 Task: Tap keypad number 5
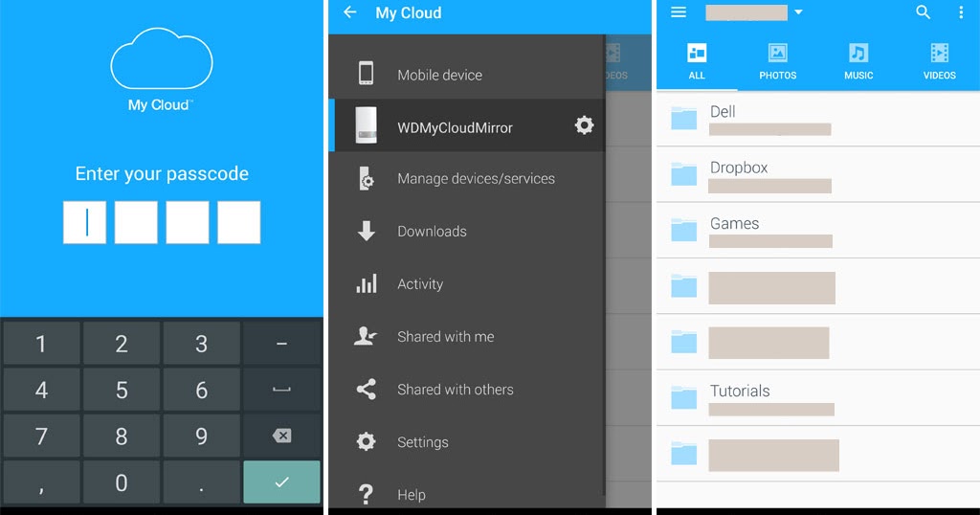[x=122, y=390]
